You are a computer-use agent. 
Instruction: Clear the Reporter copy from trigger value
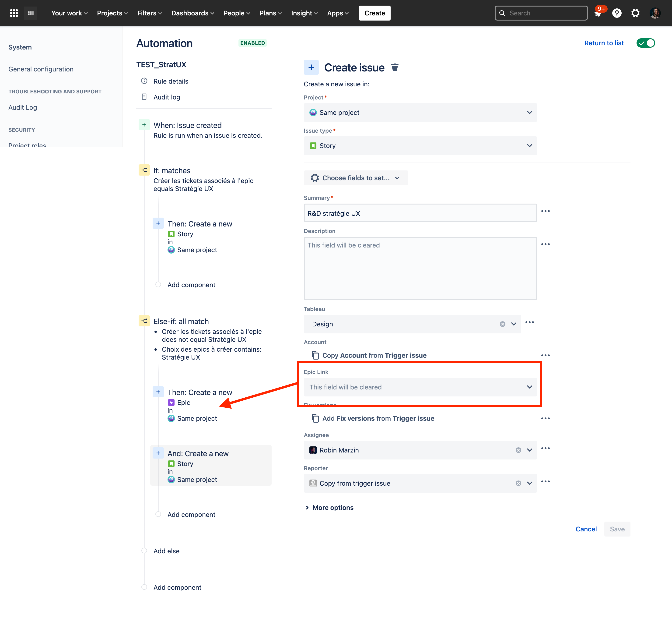[518, 483]
